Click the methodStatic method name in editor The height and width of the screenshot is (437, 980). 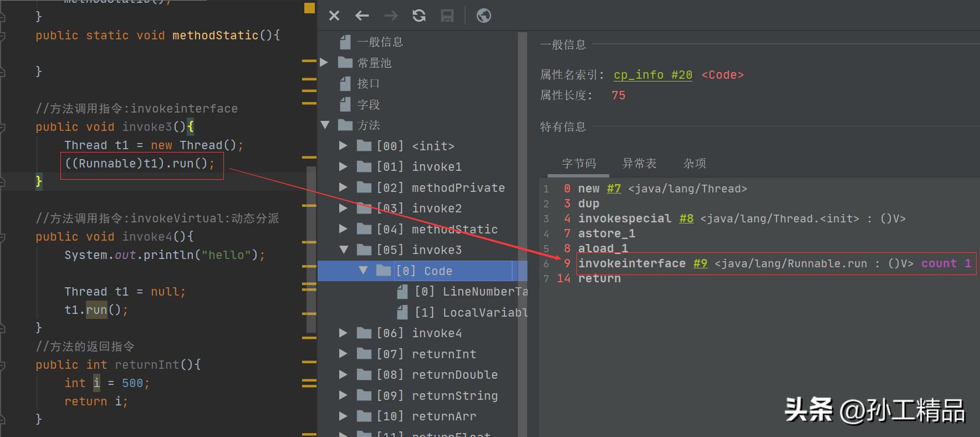click(x=215, y=35)
